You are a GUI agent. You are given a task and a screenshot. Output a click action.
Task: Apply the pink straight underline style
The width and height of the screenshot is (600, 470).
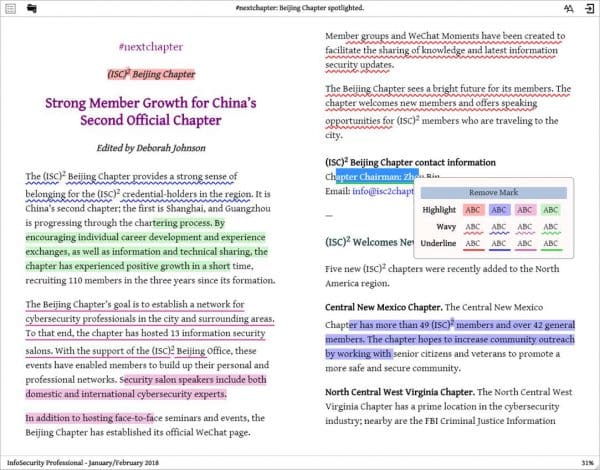(x=525, y=244)
